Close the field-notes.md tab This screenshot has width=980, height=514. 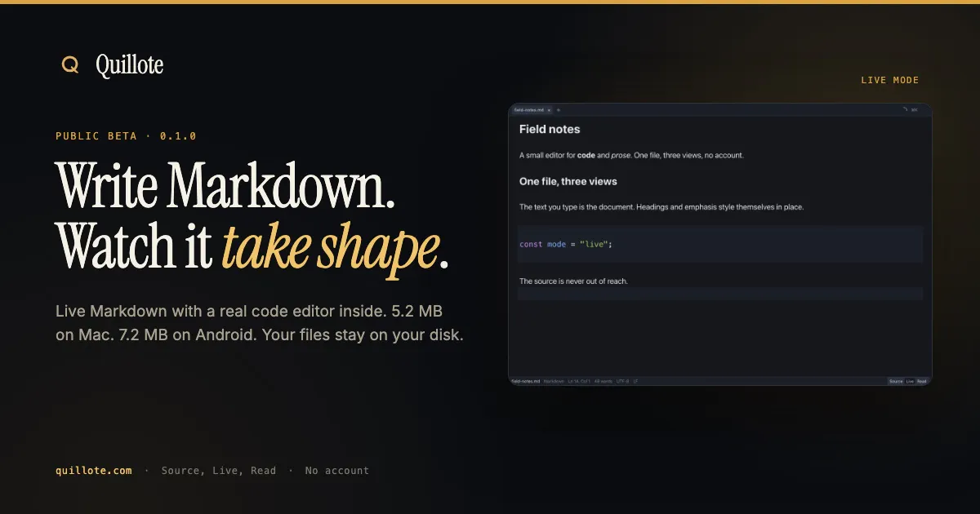[x=550, y=109]
